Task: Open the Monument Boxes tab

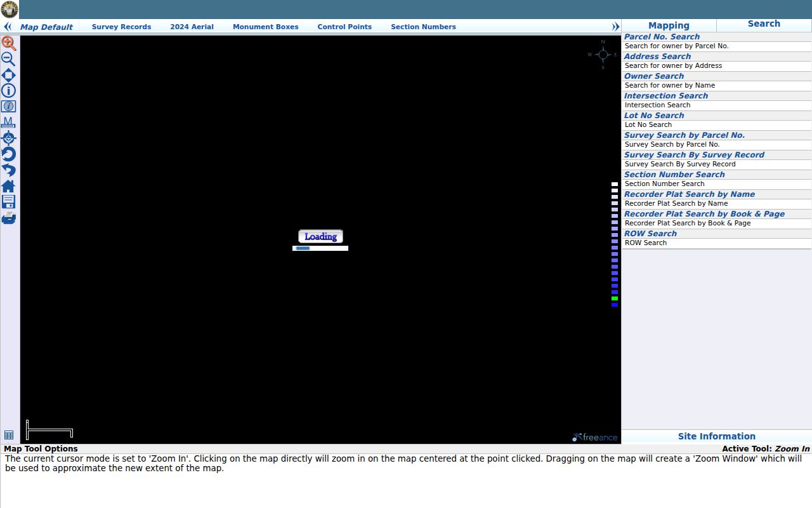Action: pos(265,27)
